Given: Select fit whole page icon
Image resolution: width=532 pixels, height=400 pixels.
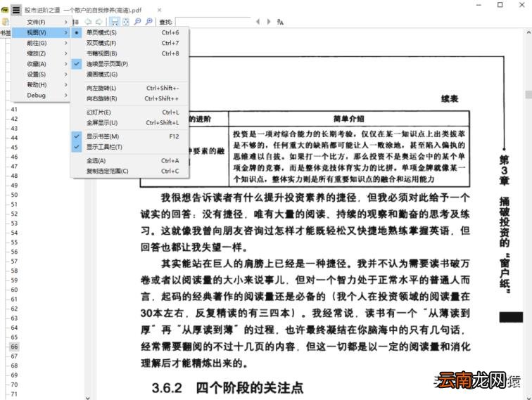Looking at the screenshot, I should [126, 22].
